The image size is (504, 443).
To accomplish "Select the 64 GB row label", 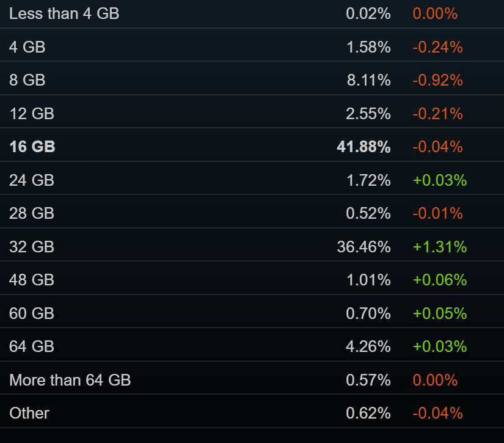I will [32, 346].
